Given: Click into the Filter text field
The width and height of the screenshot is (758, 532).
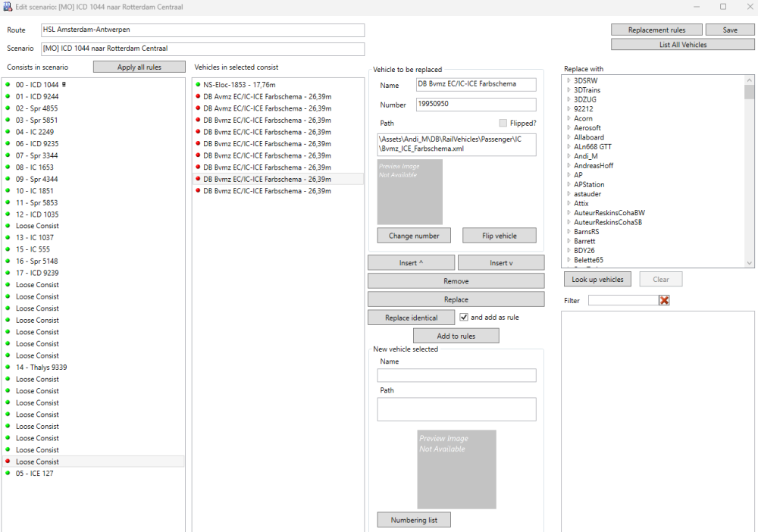Looking at the screenshot, I should point(622,301).
